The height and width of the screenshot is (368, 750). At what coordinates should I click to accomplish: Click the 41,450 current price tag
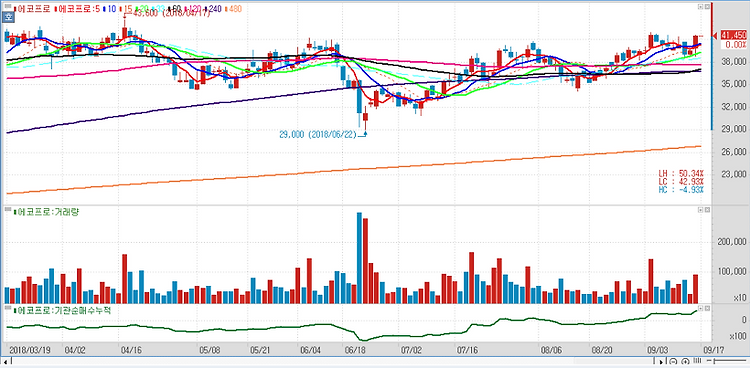click(734, 35)
